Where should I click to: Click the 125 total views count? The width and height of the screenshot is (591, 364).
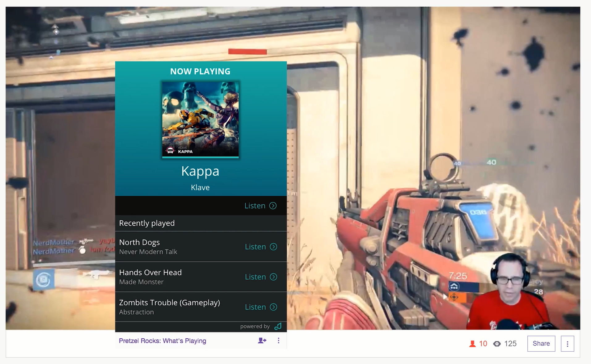(x=510, y=344)
